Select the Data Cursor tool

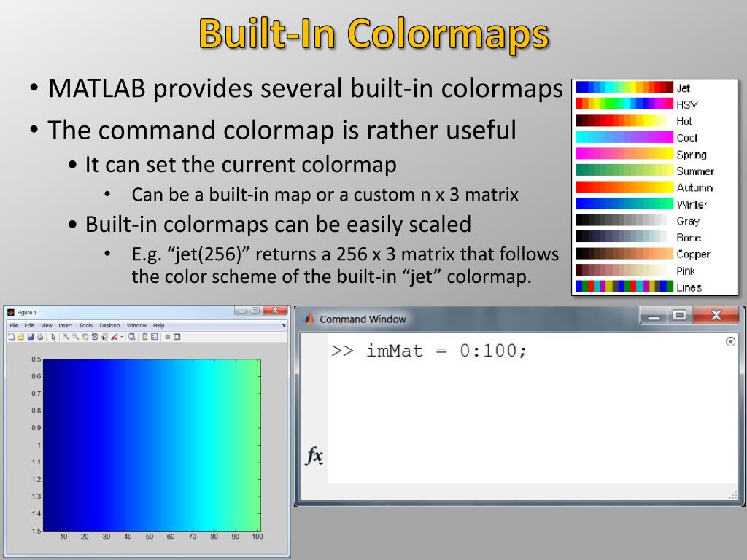[104, 337]
